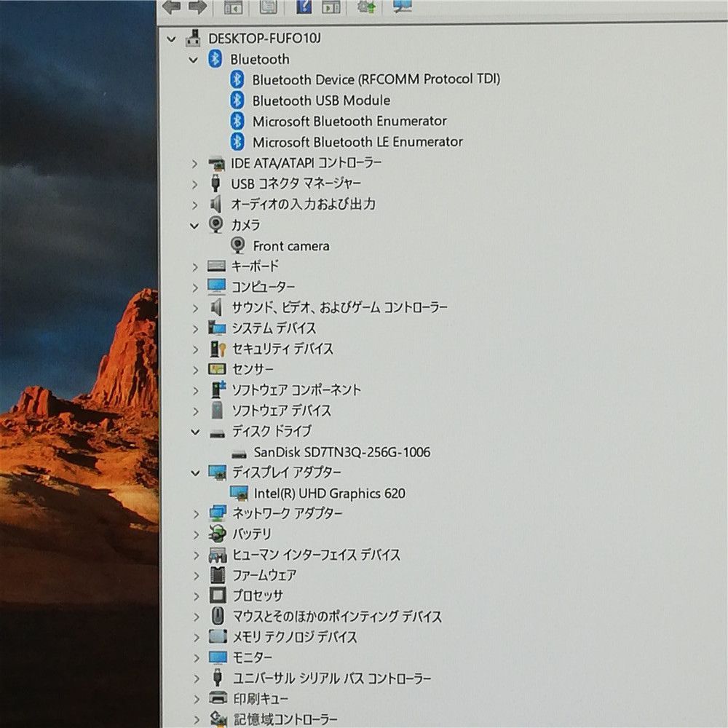
Task: Select Bluetooth Device (RFCOMM Protocol TDI)
Action: [376, 79]
